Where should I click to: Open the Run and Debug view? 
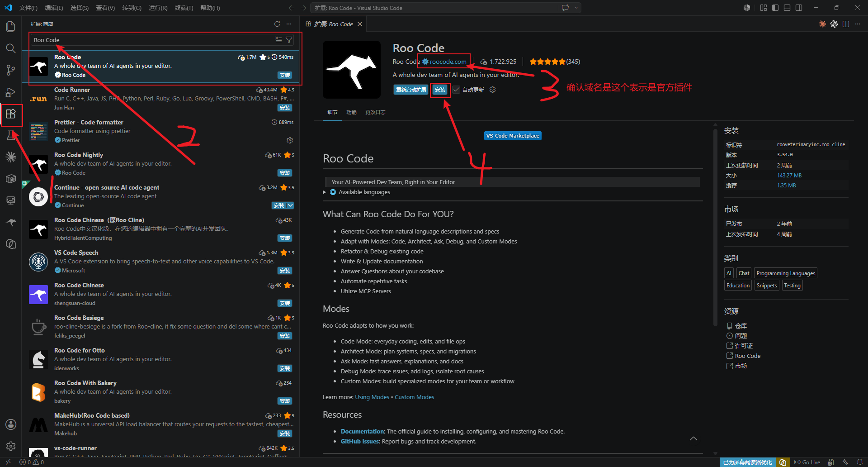(x=11, y=92)
